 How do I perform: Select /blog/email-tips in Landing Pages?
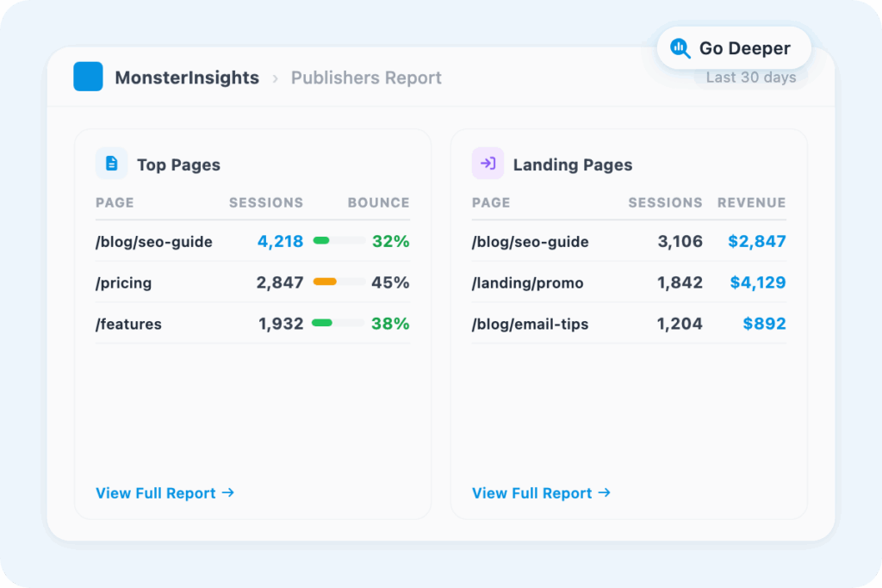click(x=530, y=324)
